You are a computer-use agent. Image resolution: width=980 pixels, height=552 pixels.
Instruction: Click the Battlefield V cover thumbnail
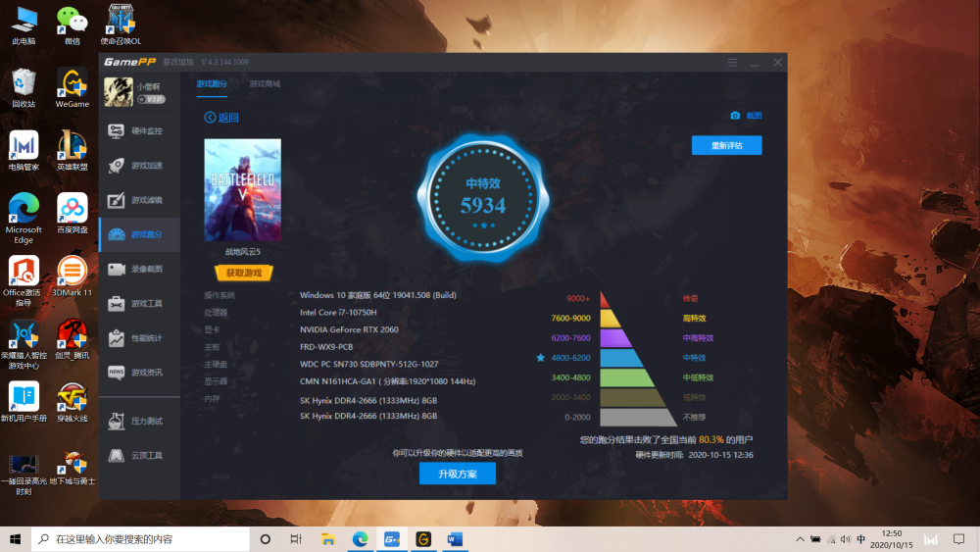[x=242, y=189]
